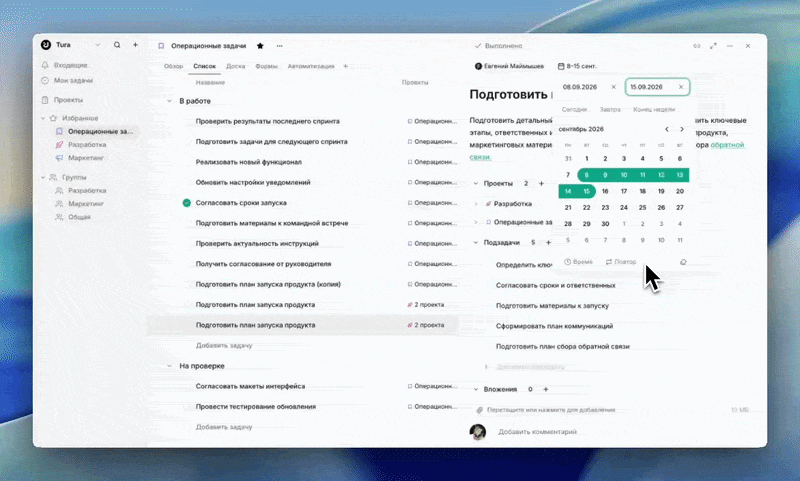800x481 pixels.
Task: Clear the end date 15.09.2026
Action: pos(681,87)
